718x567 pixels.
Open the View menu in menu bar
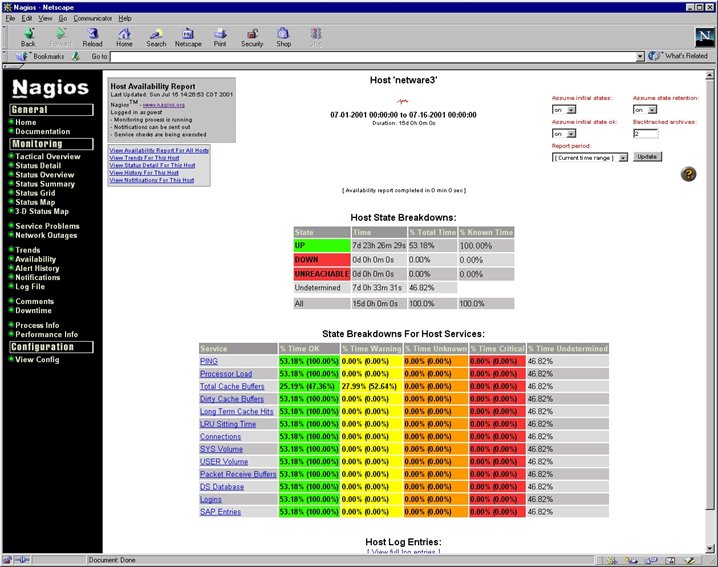pos(45,18)
